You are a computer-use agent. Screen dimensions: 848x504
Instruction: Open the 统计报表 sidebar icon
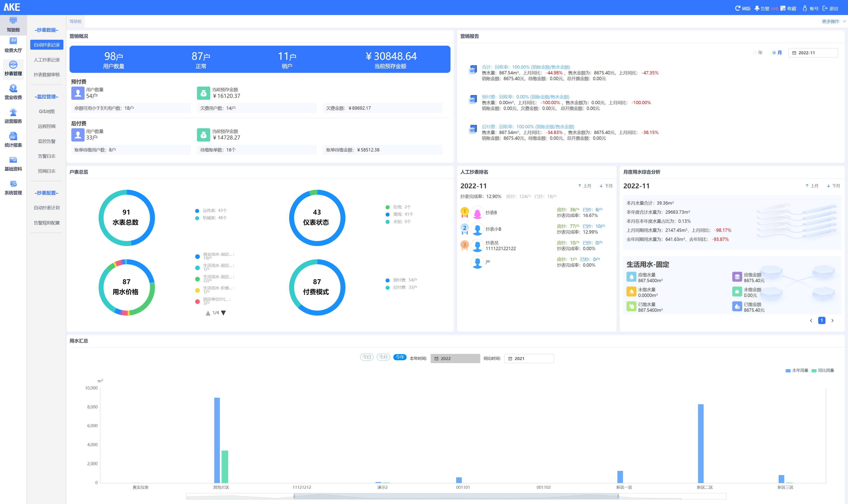click(13, 136)
